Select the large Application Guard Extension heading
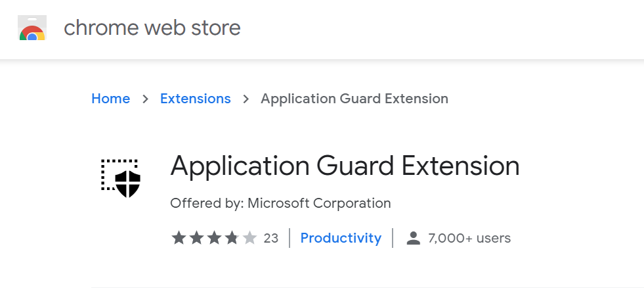This screenshot has height=288, width=644. point(345,166)
